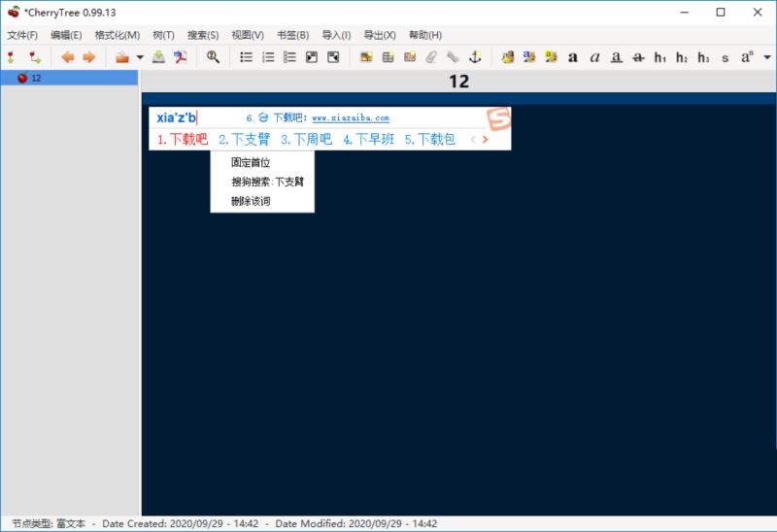Choose 删除该词 from the context menu
777x532 pixels.
251,201
